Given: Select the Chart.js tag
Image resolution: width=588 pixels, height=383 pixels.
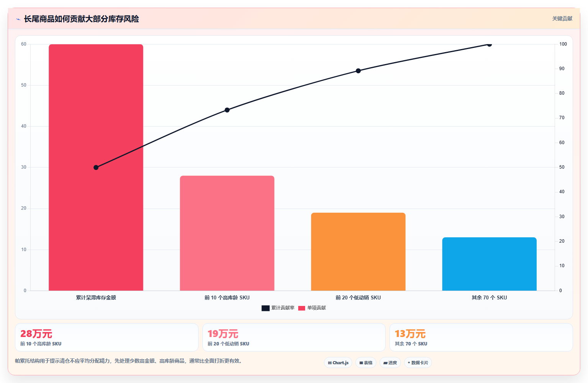Looking at the screenshot, I should 338,363.
